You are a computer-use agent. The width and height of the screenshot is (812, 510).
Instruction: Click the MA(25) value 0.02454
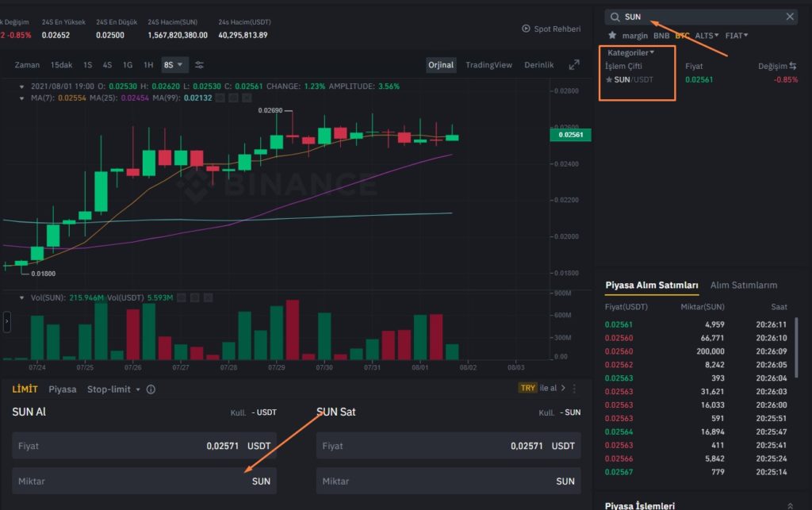point(135,98)
